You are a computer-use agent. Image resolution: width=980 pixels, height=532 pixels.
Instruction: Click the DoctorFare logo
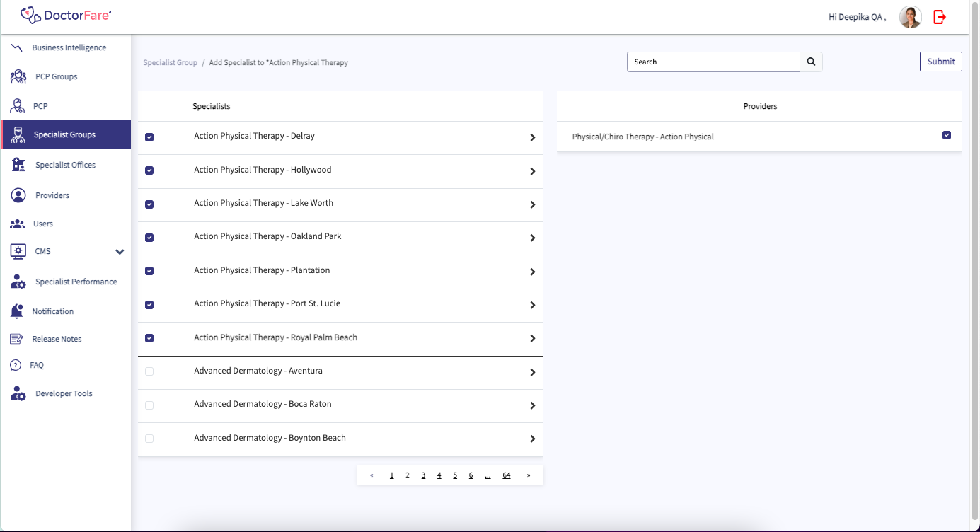[x=66, y=14]
